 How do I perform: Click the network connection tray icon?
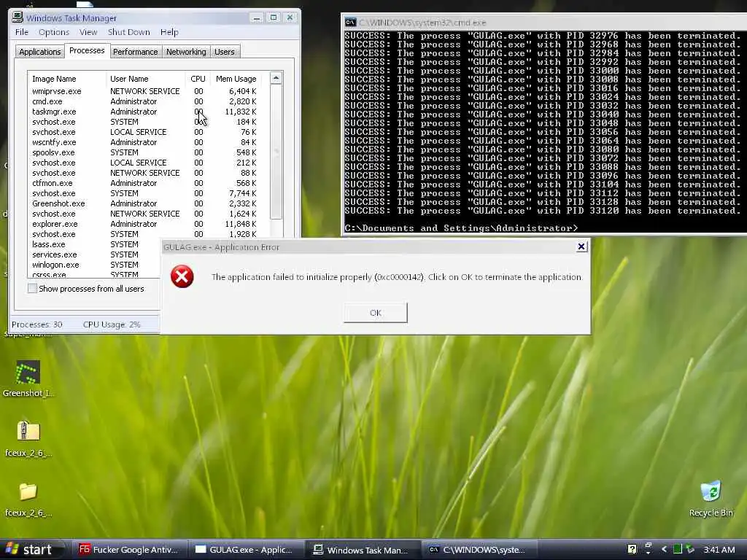690,549
